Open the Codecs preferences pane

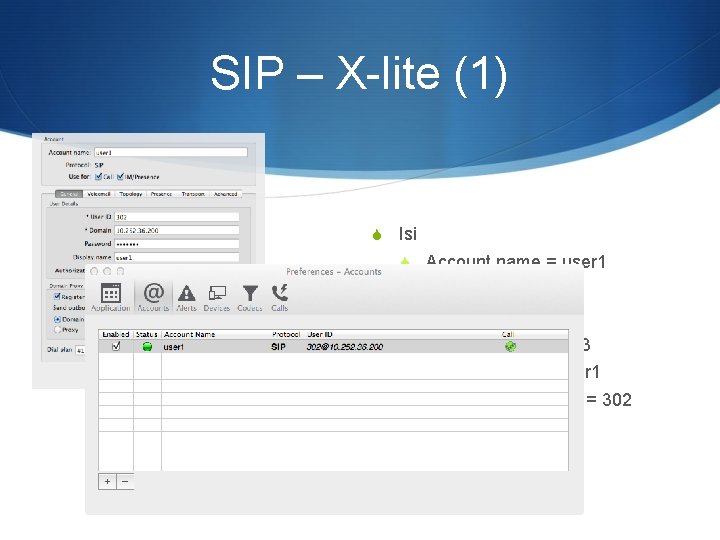click(x=250, y=298)
